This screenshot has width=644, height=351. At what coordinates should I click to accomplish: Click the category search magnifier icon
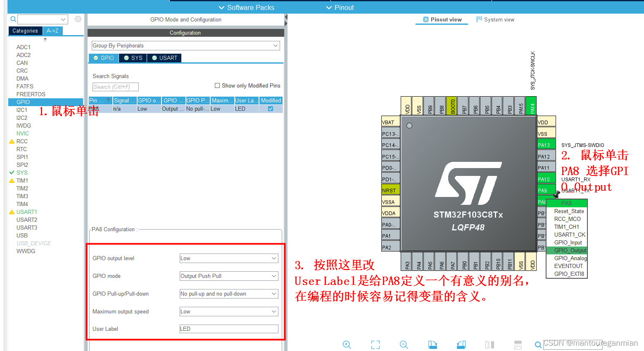(13, 19)
